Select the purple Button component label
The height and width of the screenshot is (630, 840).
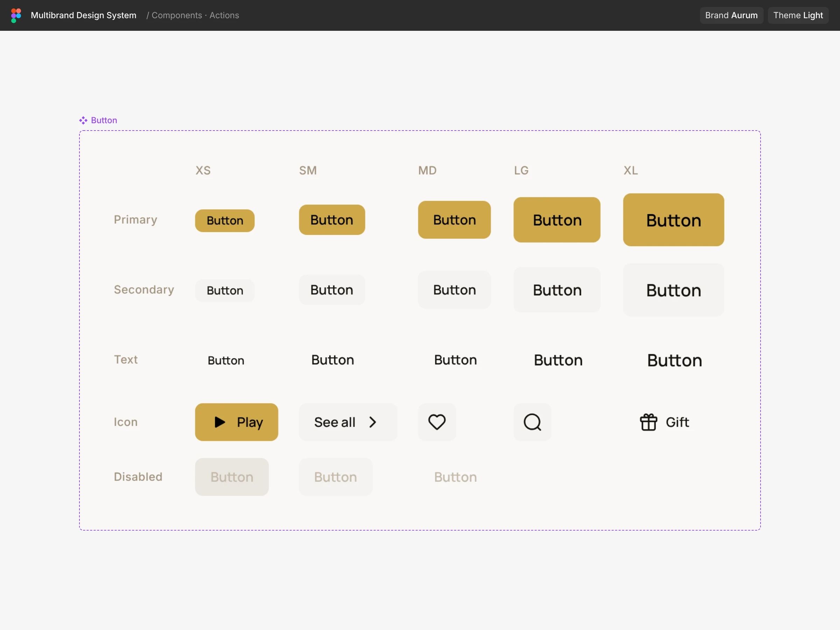coord(104,120)
